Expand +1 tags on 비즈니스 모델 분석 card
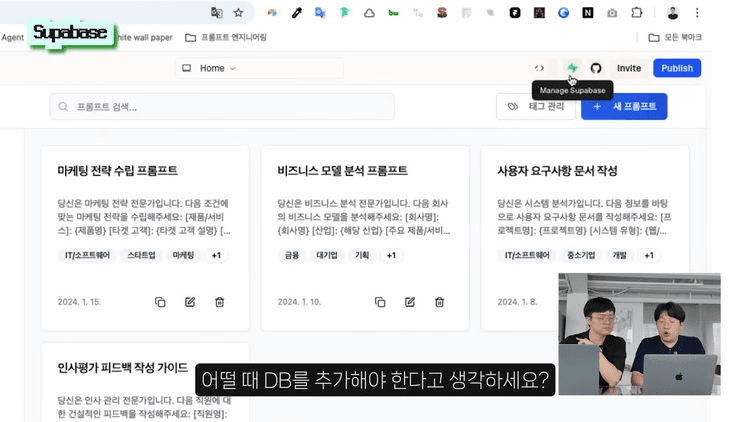This screenshot has width=750, height=422. pyautogui.click(x=391, y=256)
